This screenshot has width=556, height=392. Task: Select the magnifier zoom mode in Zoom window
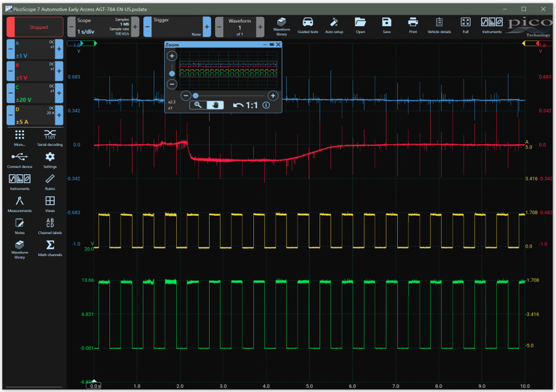(x=198, y=105)
